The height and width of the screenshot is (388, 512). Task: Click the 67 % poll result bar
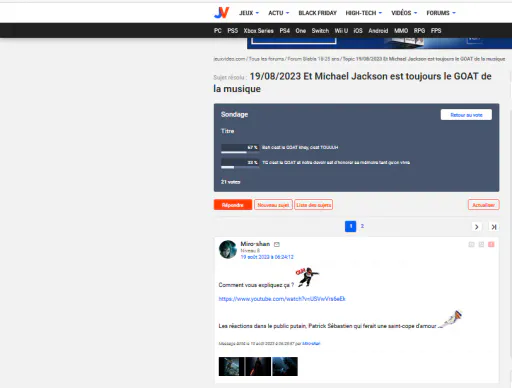pyautogui.click(x=240, y=148)
